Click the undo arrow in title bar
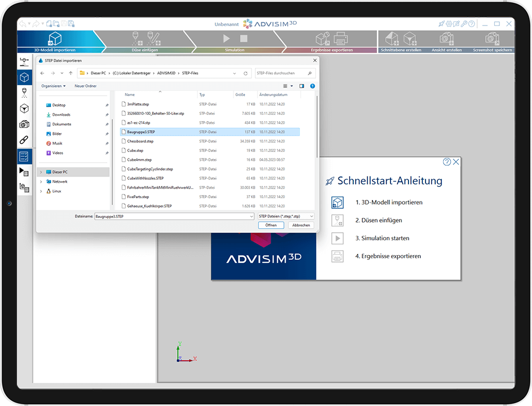The height and width of the screenshot is (406, 532). 22,24
